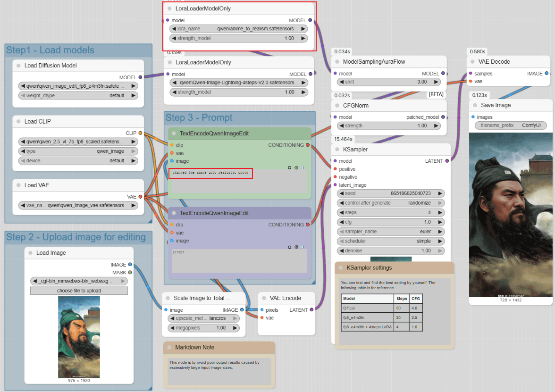Select the Step 3 - Prompt group header
Viewport: 555px width, 392px height.
(x=199, y=117)
